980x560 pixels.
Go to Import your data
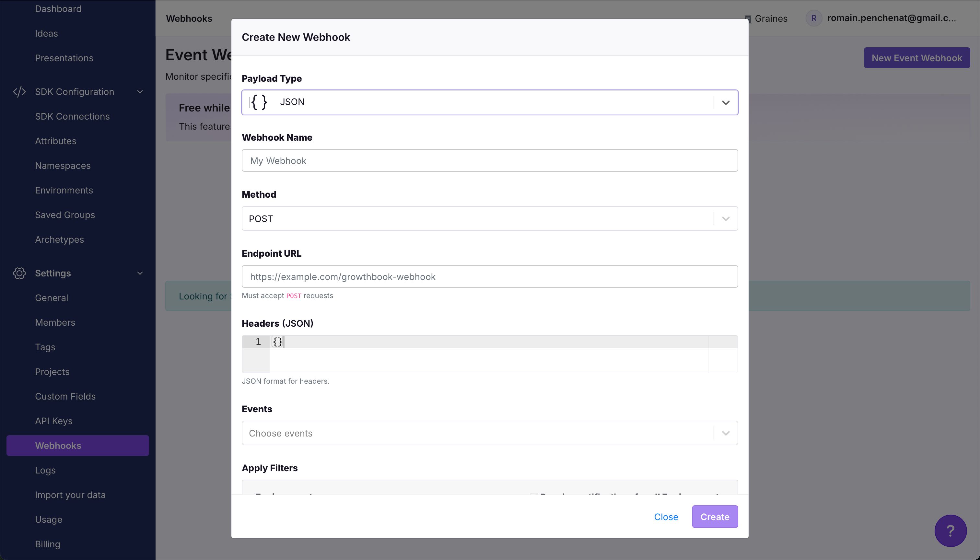70,495
